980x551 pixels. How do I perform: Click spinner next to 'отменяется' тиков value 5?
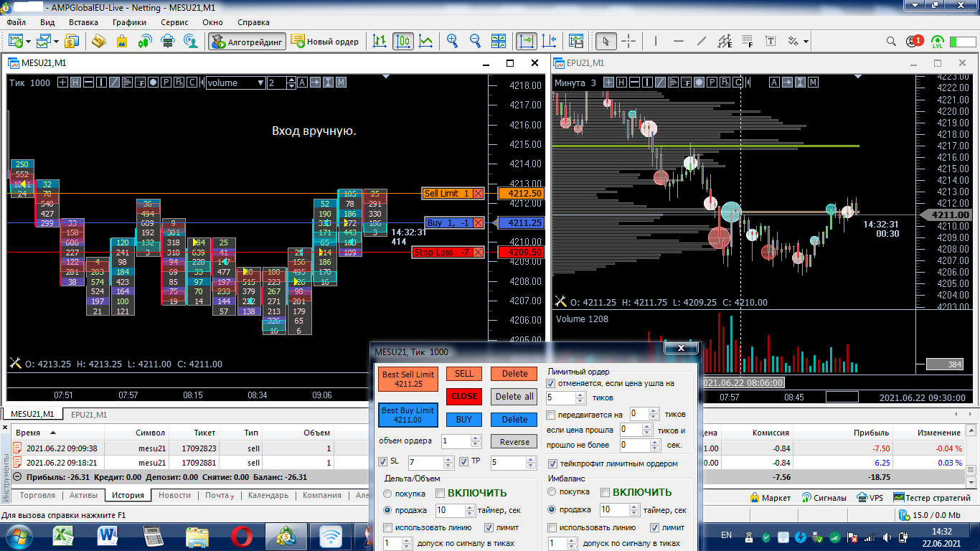[580, 397]
